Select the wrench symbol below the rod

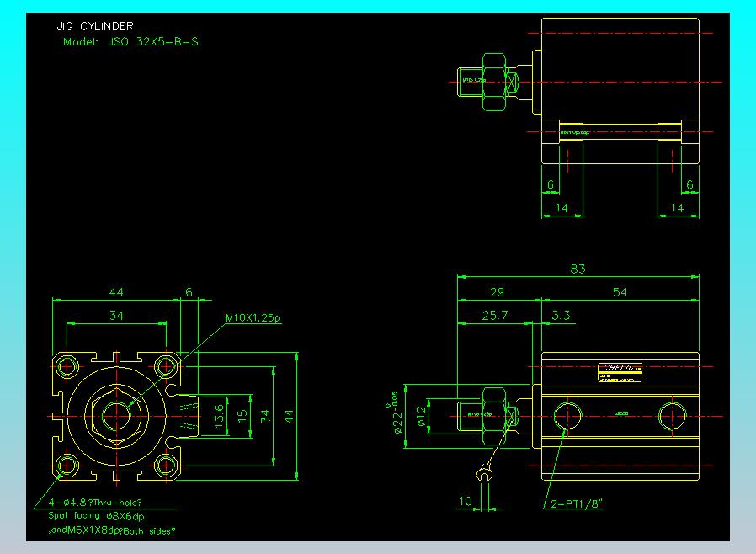point(483,474)
